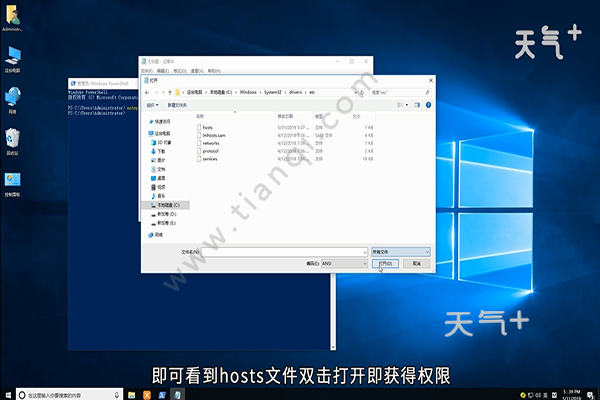Select 视频 (Videos) in sidebar
This screenshot has height=400, width=600.
click(158, 187)
